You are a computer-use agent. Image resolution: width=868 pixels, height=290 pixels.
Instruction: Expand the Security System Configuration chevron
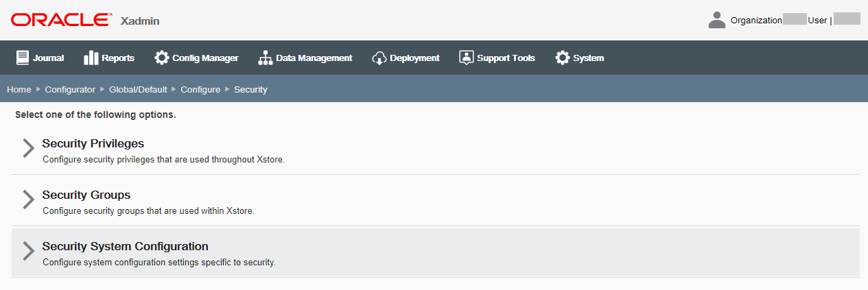(x=28, y=251)
